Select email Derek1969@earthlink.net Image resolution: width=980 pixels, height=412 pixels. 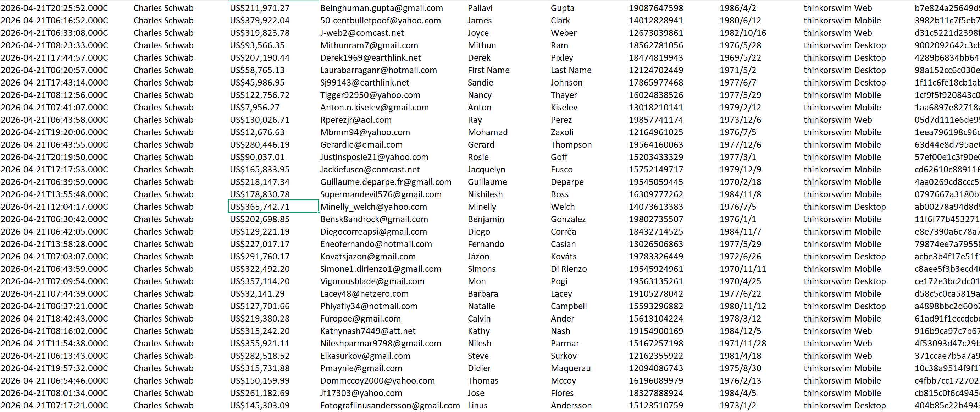pos(371,58)
